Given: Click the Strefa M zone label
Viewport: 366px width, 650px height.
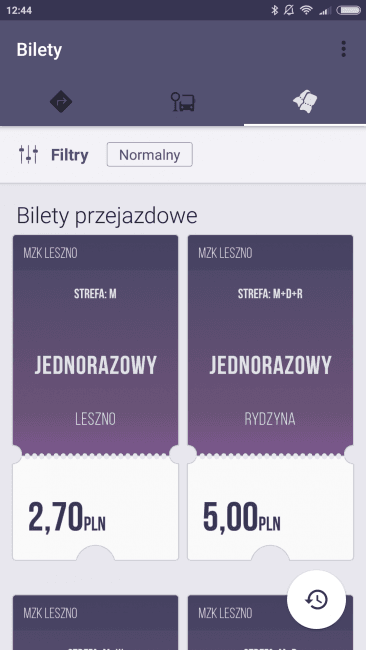Looking at the screenshot, I should click(95, 294).
